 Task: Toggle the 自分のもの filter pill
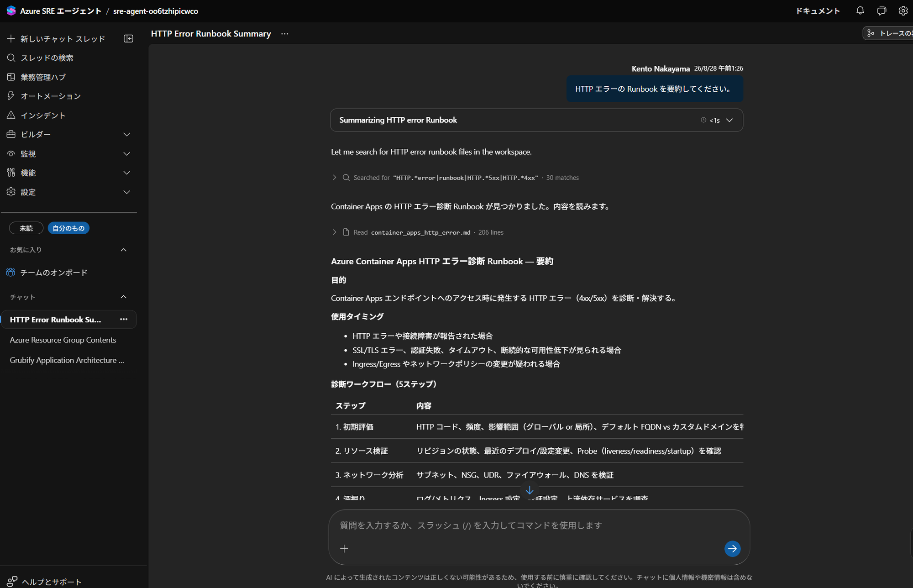tap(68, 228)
